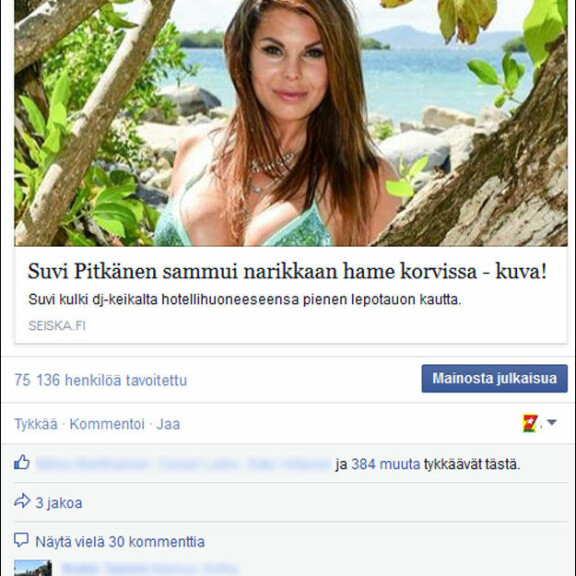This screenshot has width=576, height=576.
Task: Click the comment speech bubble icon
Action: pyautogui.click(x=21, y=540)
